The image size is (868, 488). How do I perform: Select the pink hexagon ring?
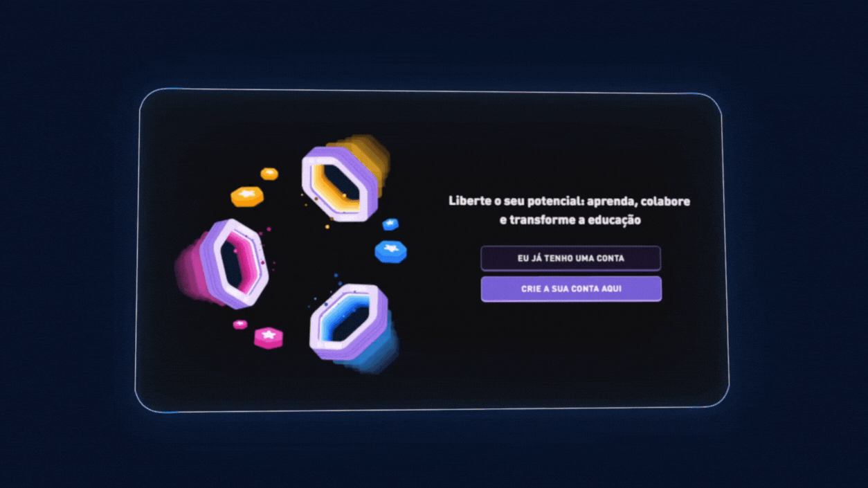pos(233,263)
